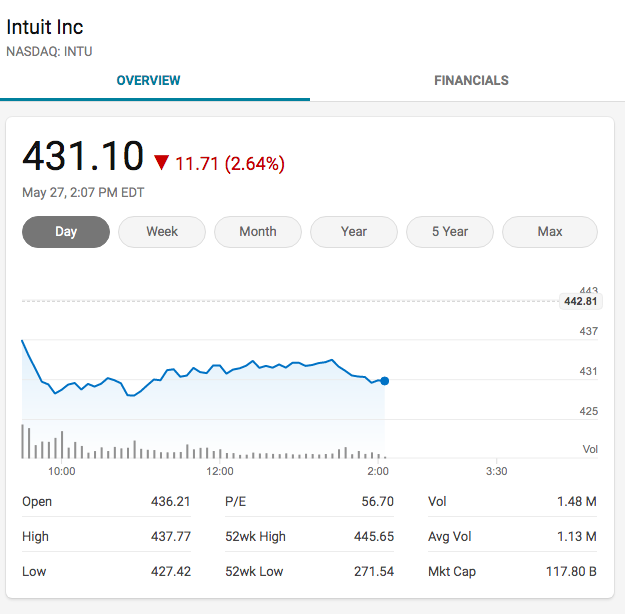Click the High value 437.77
625x614 pixels.
[171, 536]
